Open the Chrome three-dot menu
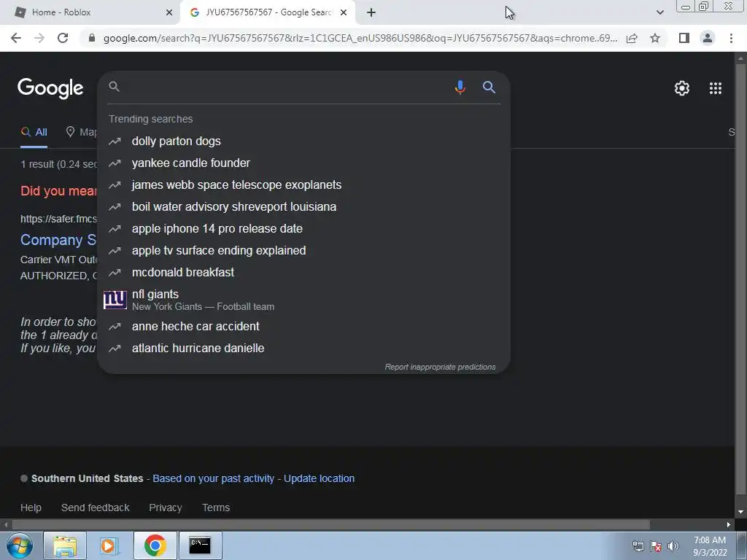 pos(731,38)
